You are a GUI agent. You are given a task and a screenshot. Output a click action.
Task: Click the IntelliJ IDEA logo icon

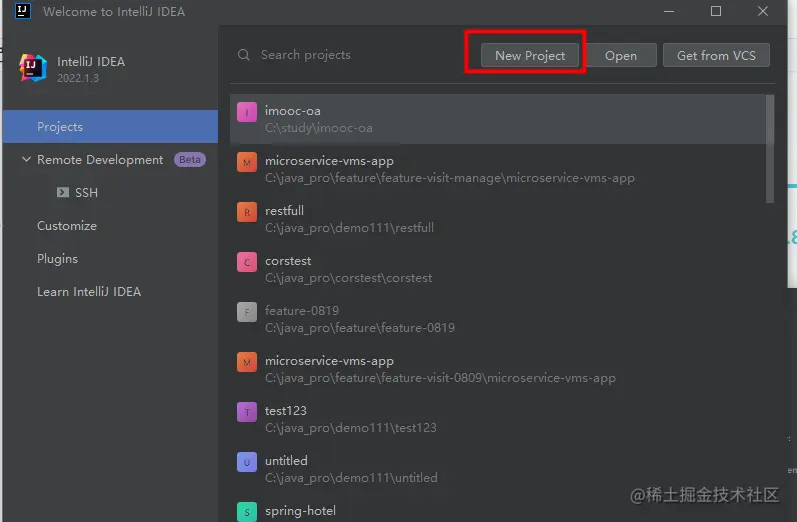tap(33, 68)
